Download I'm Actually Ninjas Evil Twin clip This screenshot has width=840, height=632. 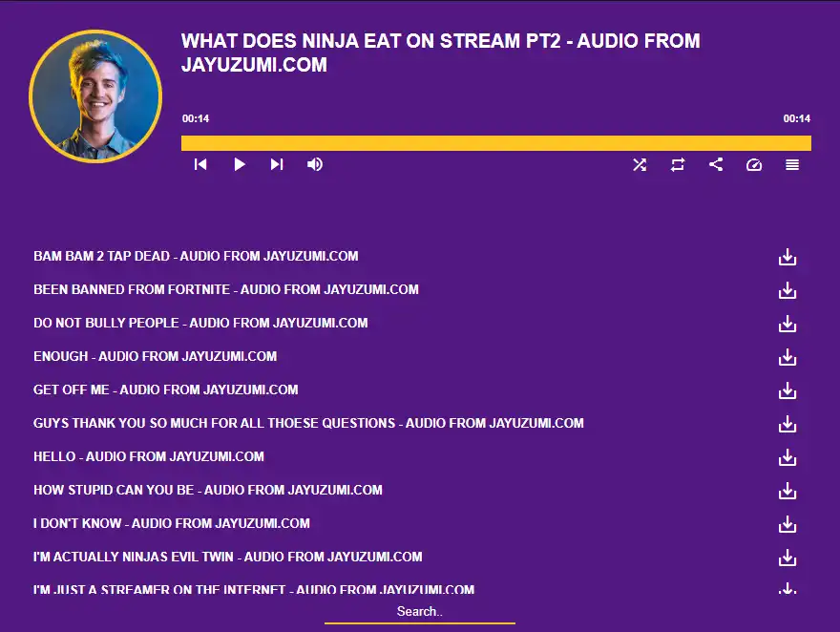tap(787, 558)
